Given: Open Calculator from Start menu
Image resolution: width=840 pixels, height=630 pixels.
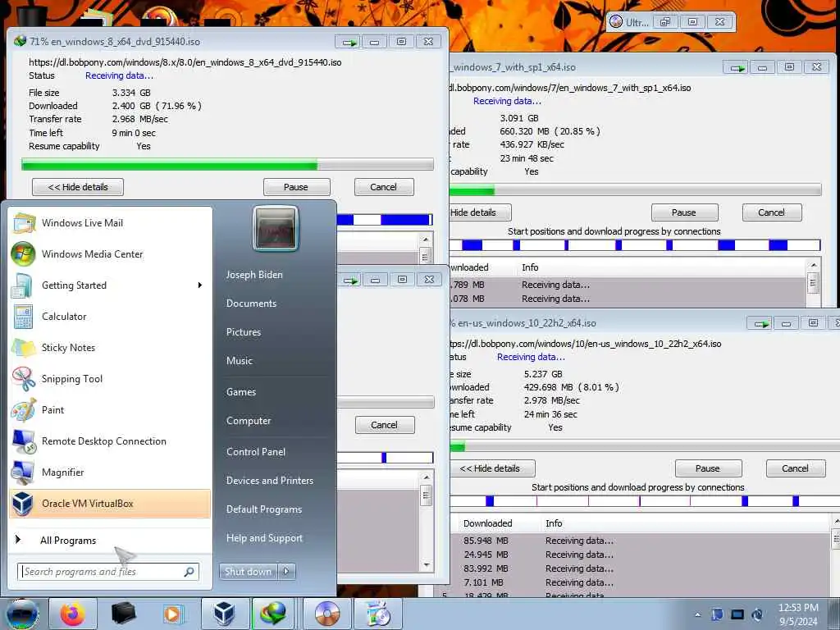Looking at the screenshot, I should point(111,316).
